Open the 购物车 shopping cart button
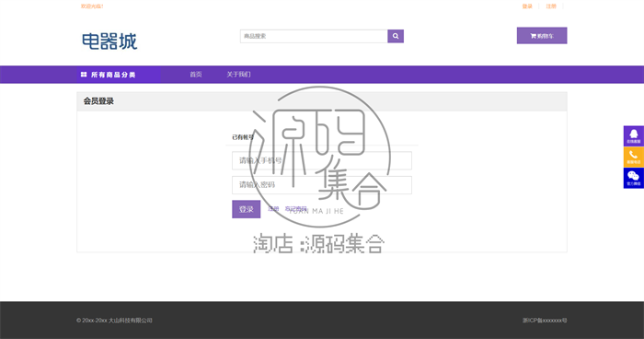Screen dimensions: 644x339 pyautogui.click(x=542, y=36)
